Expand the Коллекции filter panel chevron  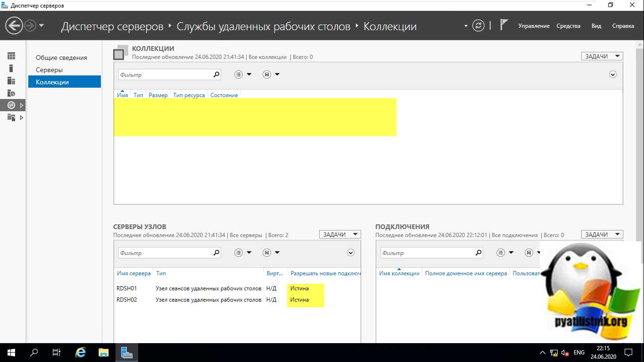click(613, 74)
